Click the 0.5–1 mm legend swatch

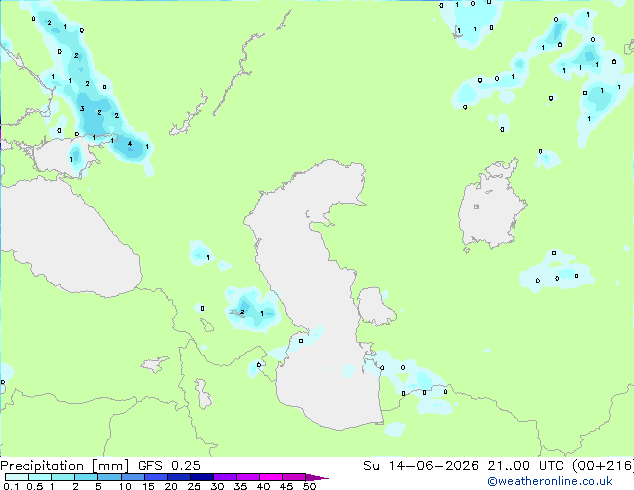coord(40,477)
